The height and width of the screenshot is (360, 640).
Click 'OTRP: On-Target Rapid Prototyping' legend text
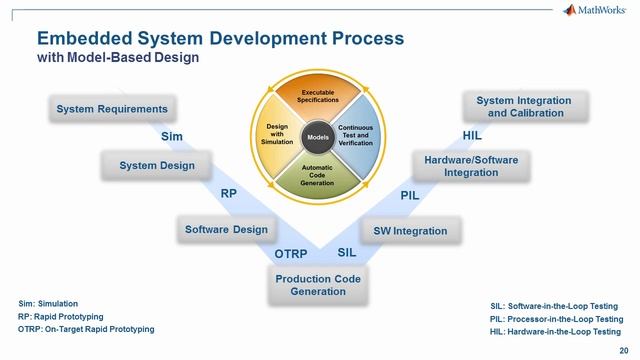(86, 329)
